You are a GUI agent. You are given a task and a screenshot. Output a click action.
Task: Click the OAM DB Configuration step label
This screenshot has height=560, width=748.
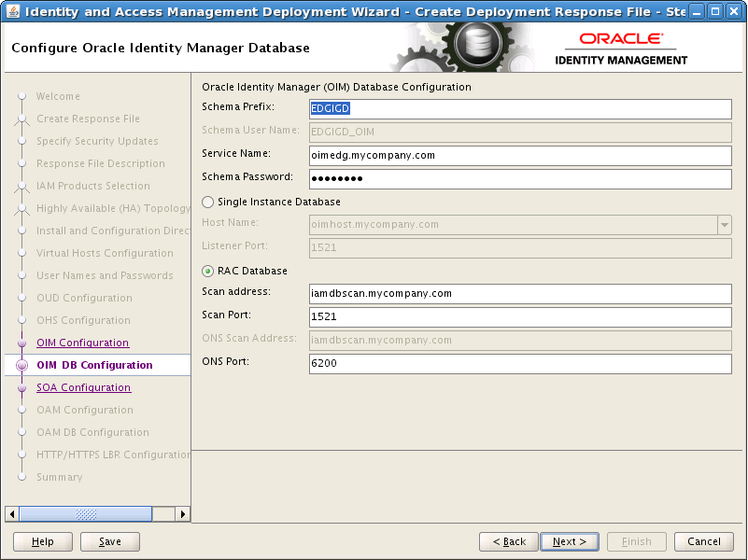[x=93, y=432]
